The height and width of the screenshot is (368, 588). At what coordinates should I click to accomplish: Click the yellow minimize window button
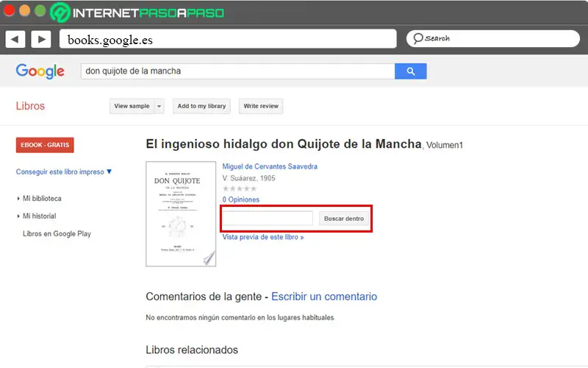tap(24, 10)
